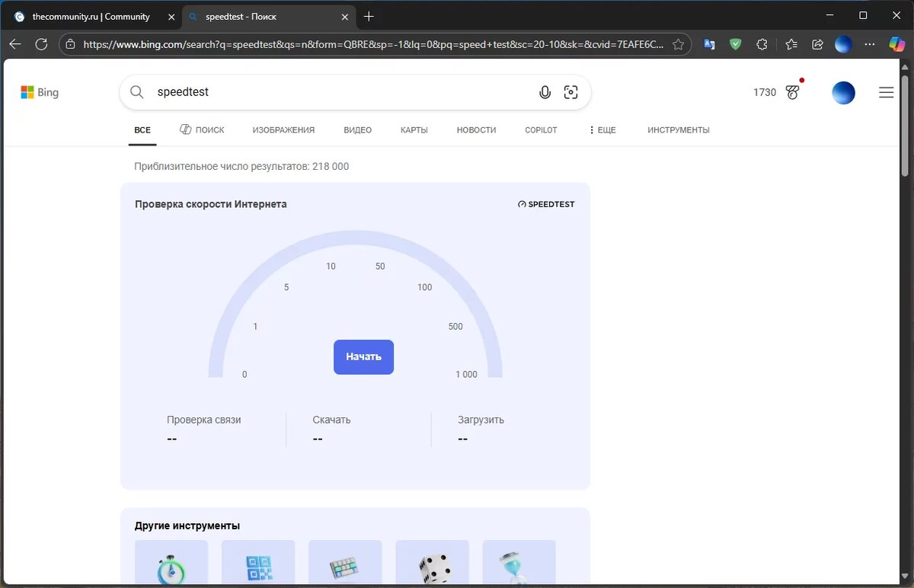Click the Начать speed test button
The image size is (914, 588).
(x=363, y=356)
